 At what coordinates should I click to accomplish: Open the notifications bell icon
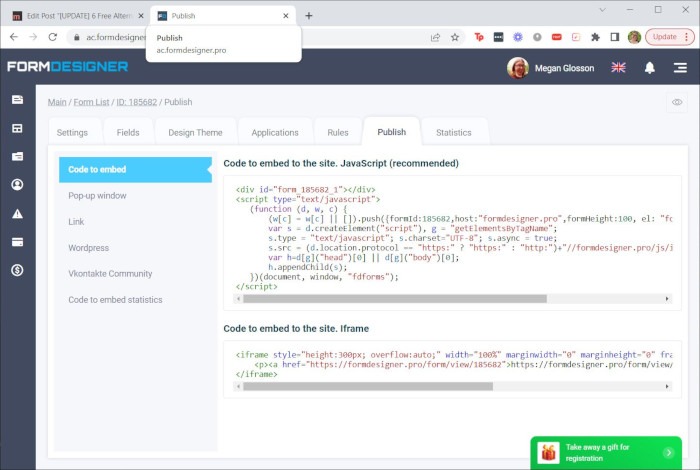[650, 68]
